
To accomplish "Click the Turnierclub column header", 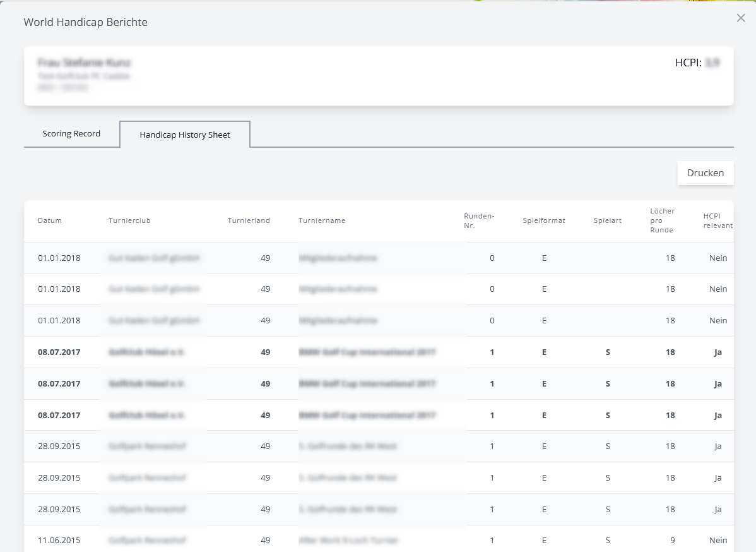I will [129, 220].
